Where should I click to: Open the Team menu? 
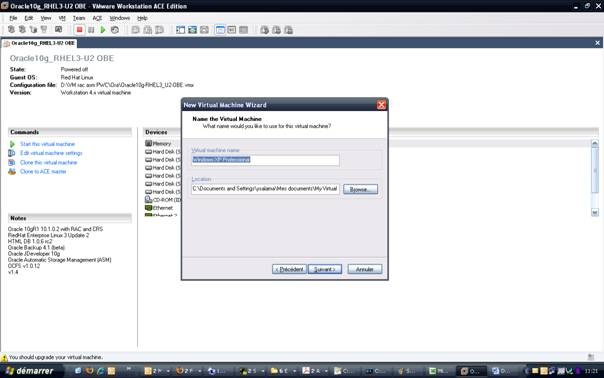click(79, 18)
